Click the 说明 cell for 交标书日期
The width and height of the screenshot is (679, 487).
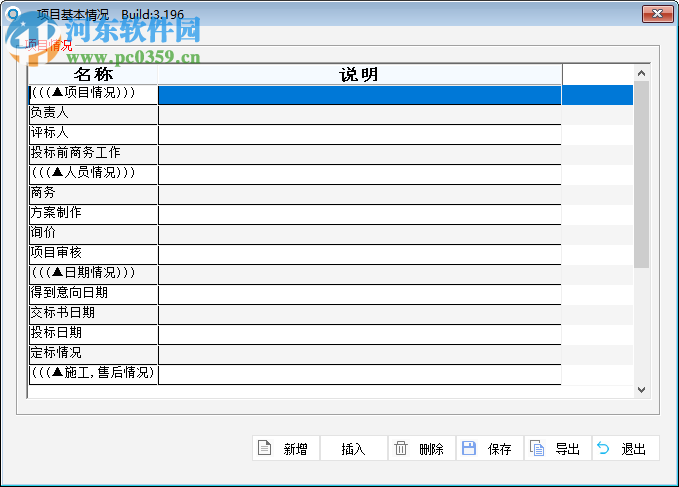[x=360, y=314]
